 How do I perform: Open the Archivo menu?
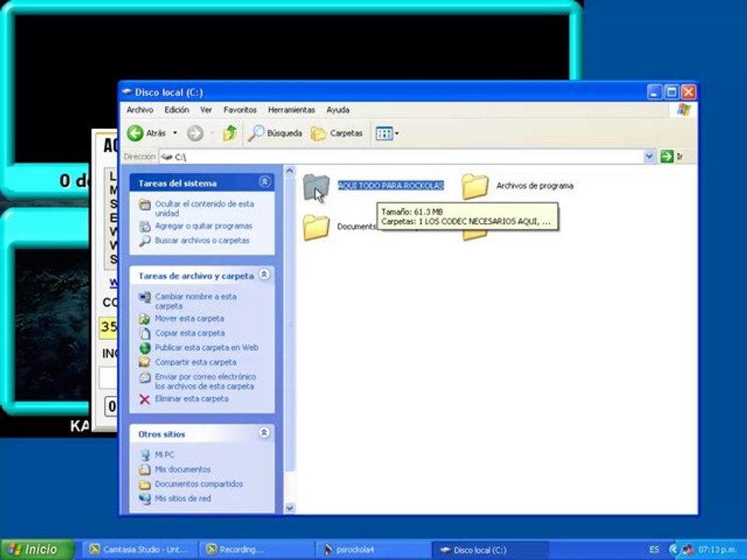[x=139, y=110]
